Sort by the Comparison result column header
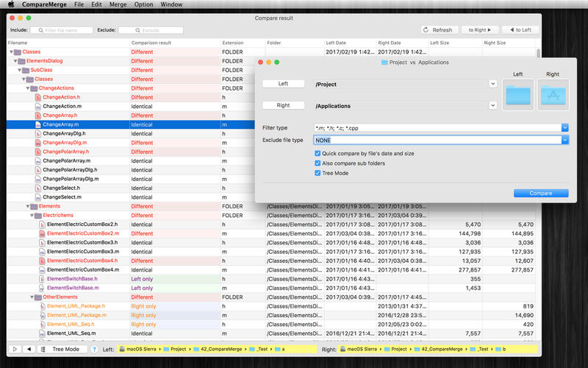Screen dimensions: 588x368 pyautogui.click(x=175, y=43)
